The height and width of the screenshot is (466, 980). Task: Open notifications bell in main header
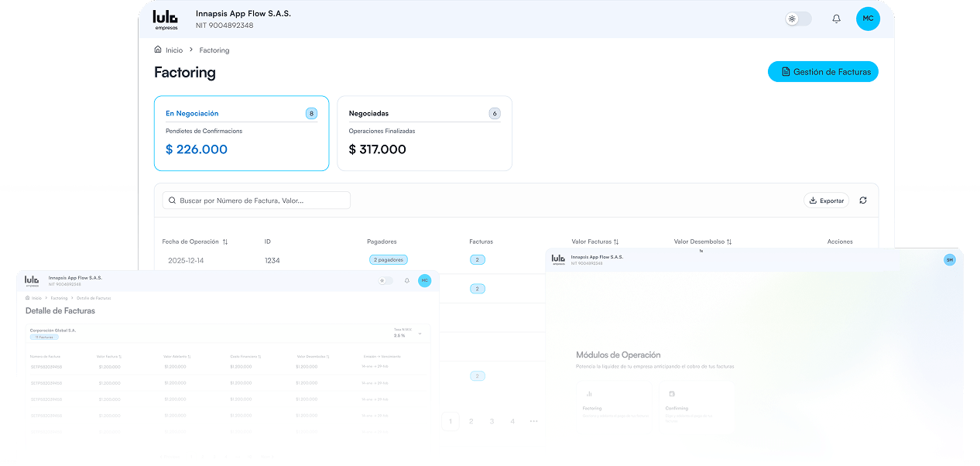(x=836, y=19)
